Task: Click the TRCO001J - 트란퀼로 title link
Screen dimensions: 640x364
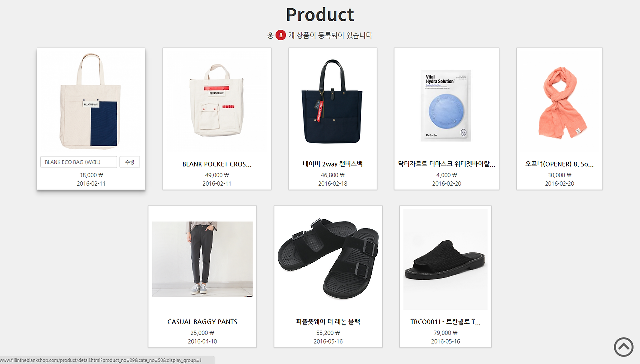Action: [x=445, y=322]
